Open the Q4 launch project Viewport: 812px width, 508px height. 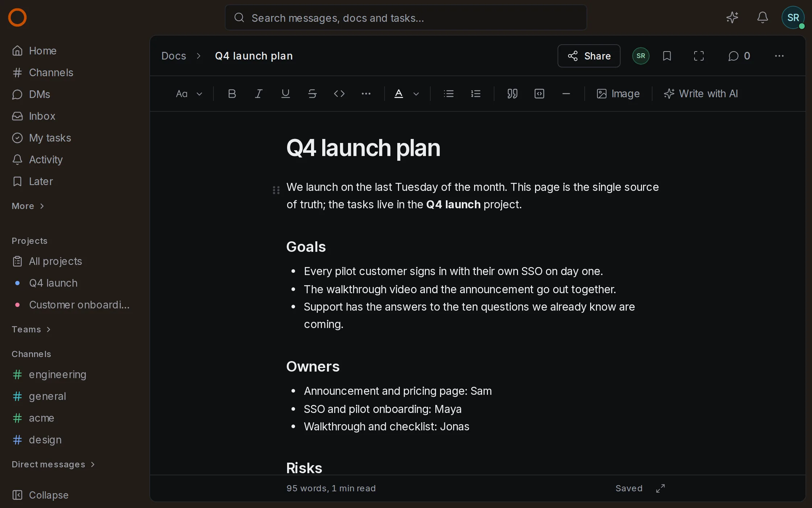coord(75,283)
